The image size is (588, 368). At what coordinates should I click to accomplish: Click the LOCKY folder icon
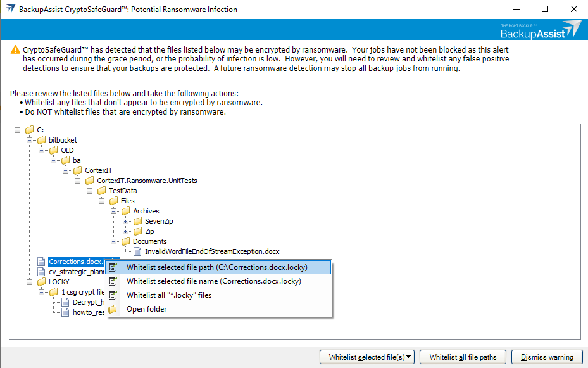41,282
